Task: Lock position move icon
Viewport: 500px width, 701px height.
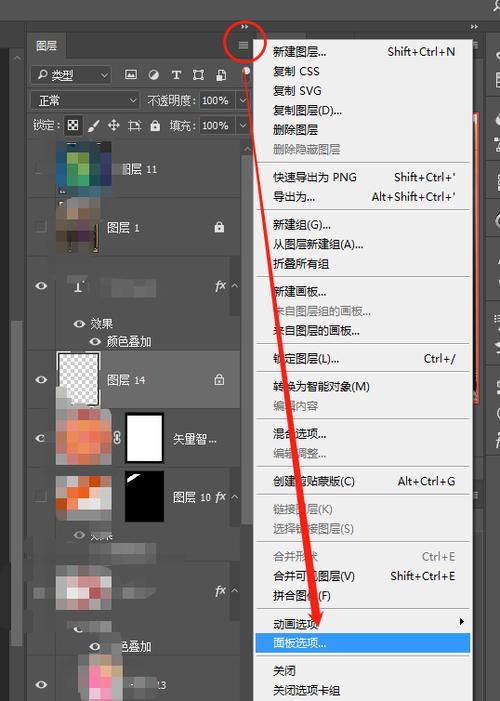Action: (114, 126)
